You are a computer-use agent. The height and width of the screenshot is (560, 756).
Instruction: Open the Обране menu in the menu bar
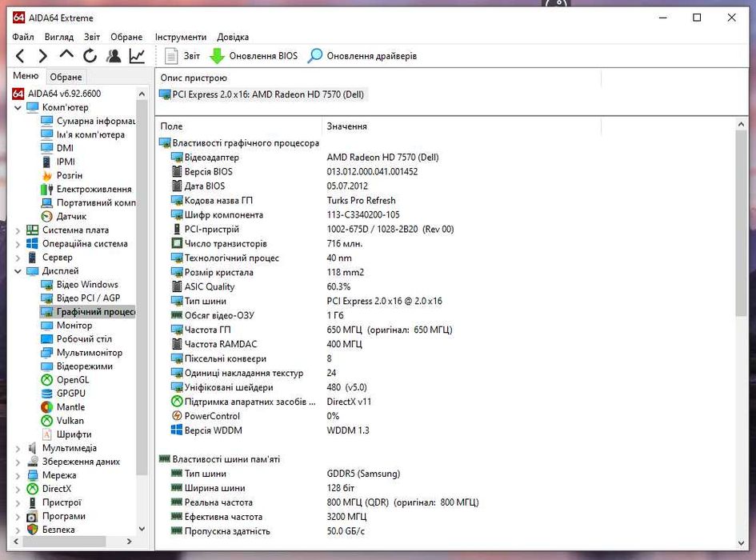tap(126, 37)
